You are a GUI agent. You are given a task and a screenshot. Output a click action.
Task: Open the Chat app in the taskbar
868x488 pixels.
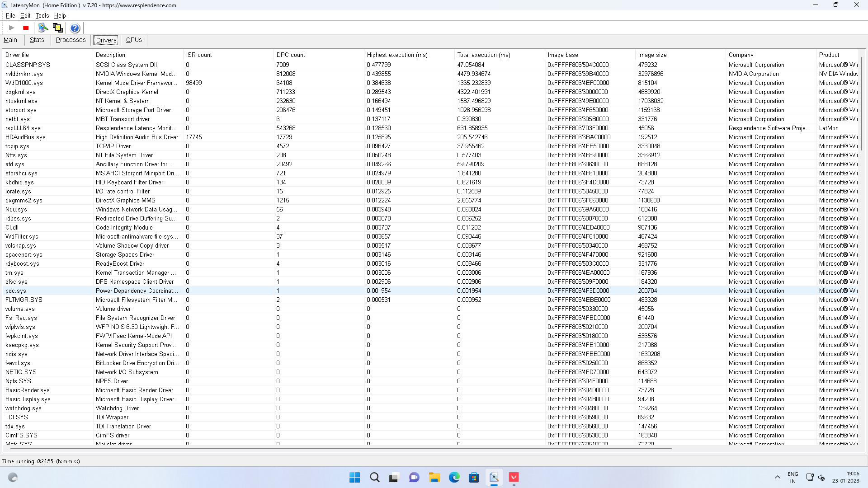tap(414, 477)
